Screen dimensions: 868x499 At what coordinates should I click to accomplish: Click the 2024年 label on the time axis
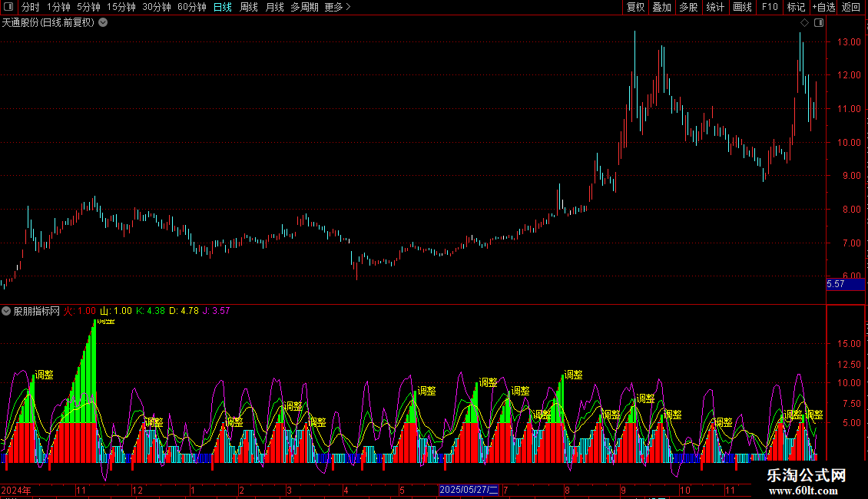(16, 490)
